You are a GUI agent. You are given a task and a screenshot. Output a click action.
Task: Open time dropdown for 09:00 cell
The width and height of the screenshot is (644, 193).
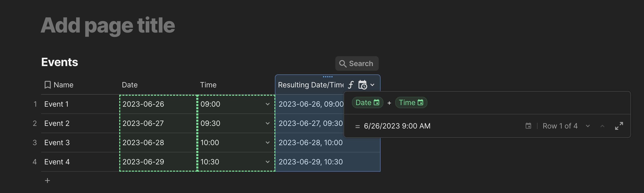click(267, 104)
